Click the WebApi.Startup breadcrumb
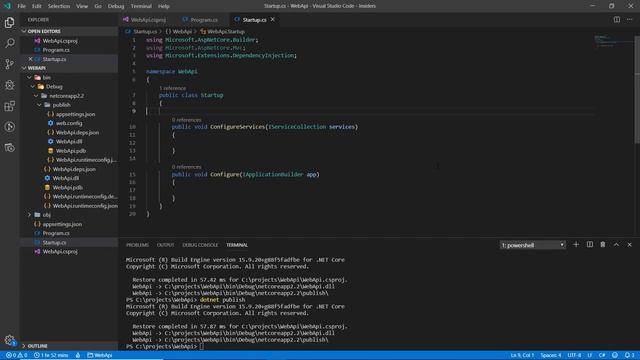 [x=222, y=31]
